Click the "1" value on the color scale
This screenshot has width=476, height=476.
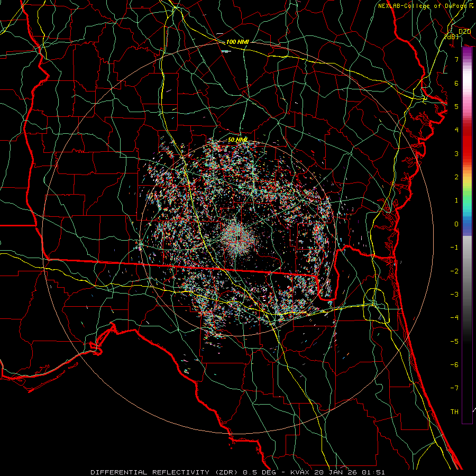(x=456, y=200)
